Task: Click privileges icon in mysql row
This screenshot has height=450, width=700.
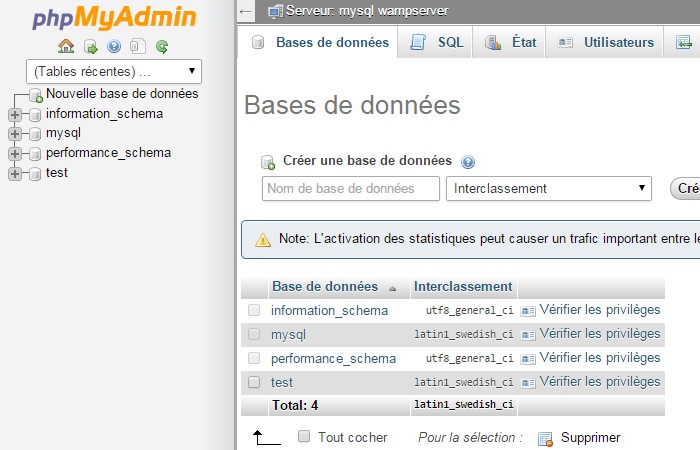Action: 528,335
